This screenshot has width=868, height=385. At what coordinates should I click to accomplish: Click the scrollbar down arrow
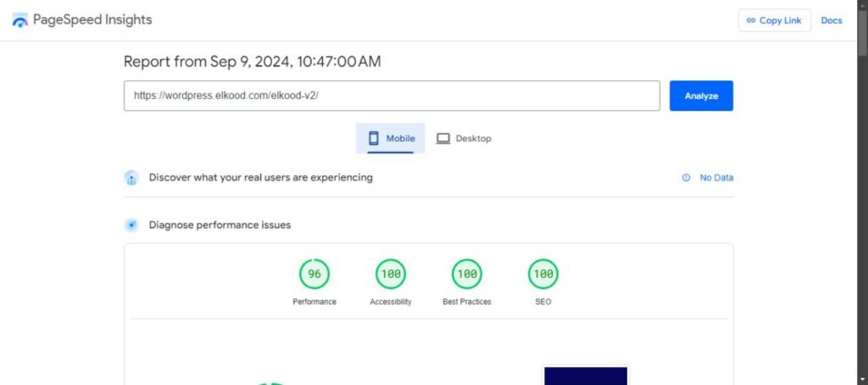(x=862, y=378)
